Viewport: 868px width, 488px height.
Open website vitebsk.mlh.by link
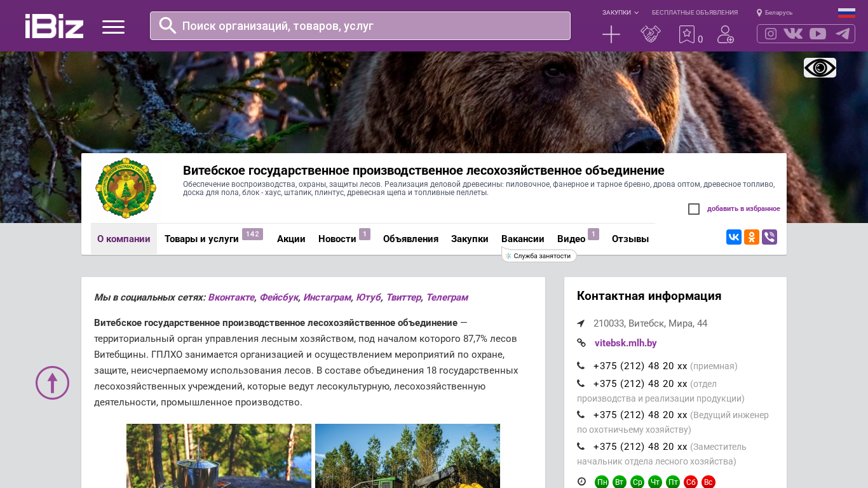(626, 343)
